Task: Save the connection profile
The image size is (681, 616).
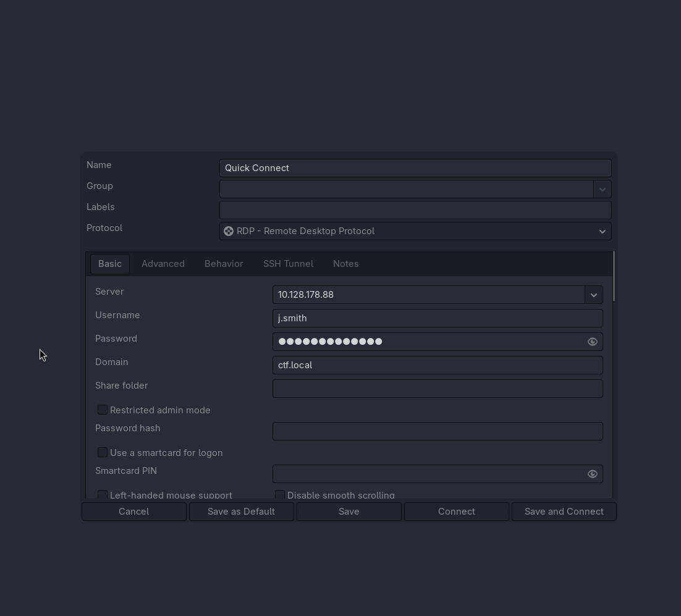Action: tap(349, 512)
